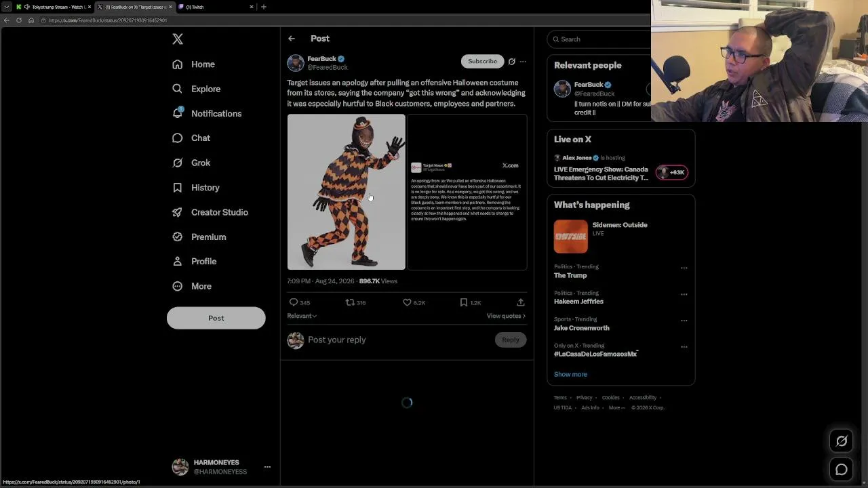Screen dimensions: 868x488
Task: Click Show more under trending topics
Action: point(570,374)
